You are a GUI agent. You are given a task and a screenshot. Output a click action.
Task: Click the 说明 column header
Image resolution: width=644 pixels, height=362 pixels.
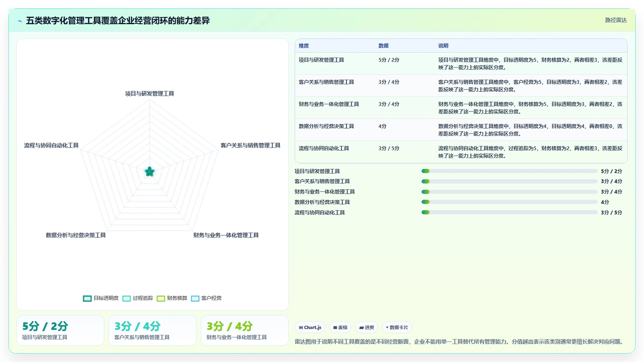pyautogui.click(x=443, y=46)
